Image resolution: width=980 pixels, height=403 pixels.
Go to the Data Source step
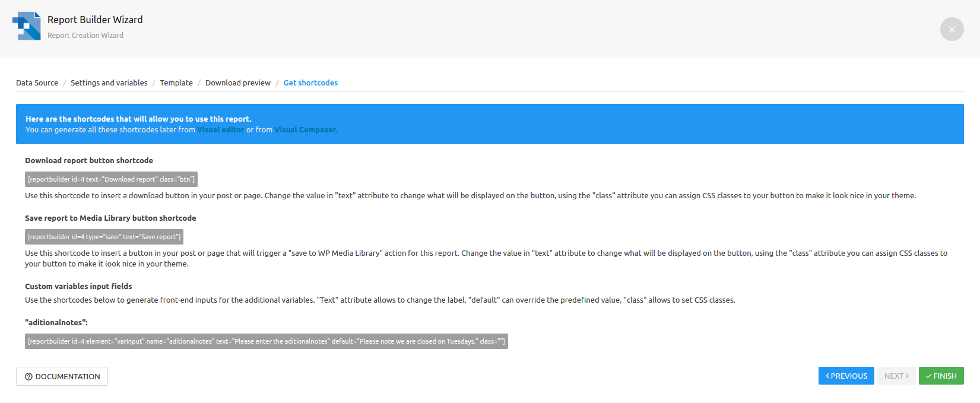click(x=37, y=83)
